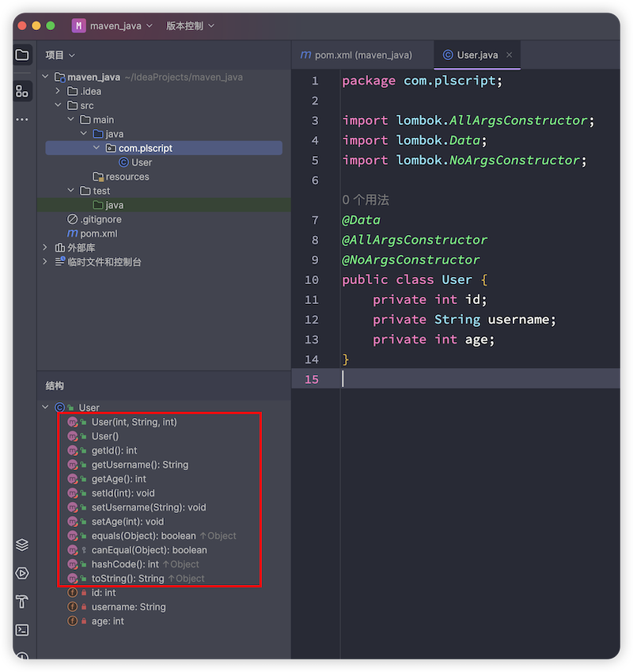The width and height of the screenshot is (633, 672).
Task: Click the external libraries icon
Action: coord(60,248)
